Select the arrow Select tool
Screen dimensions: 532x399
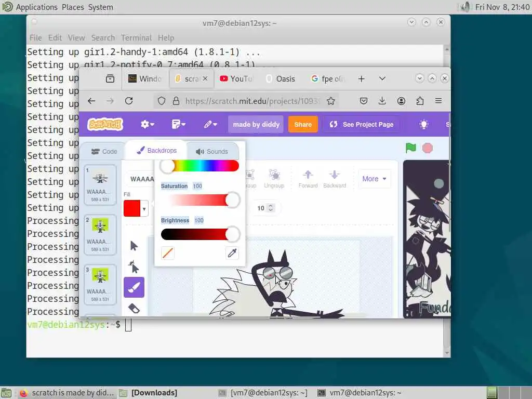[134, 246]
